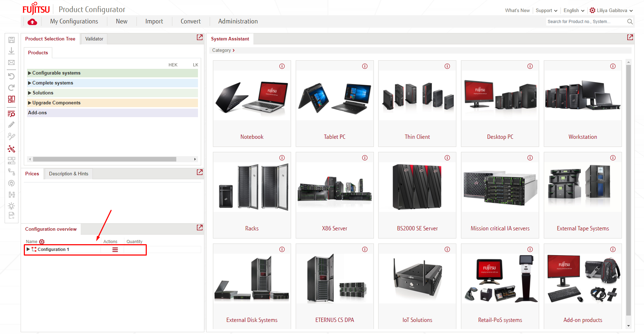Click the power plug icon

[x=11, y=184]
